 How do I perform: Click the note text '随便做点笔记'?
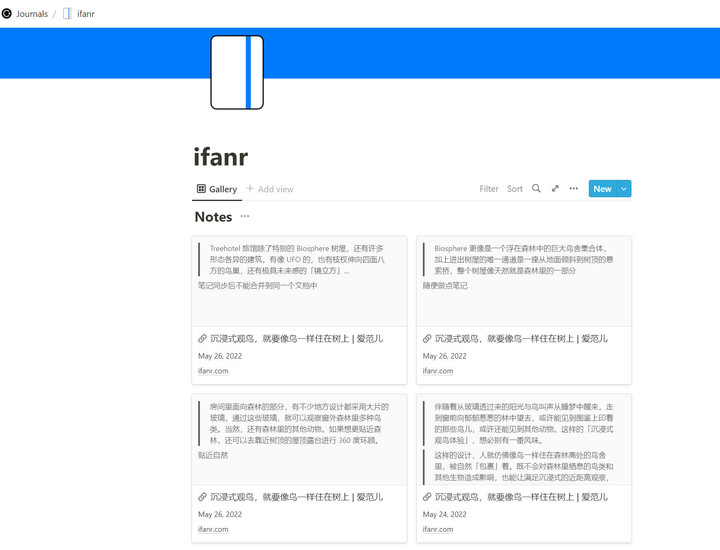click(445, 286)
